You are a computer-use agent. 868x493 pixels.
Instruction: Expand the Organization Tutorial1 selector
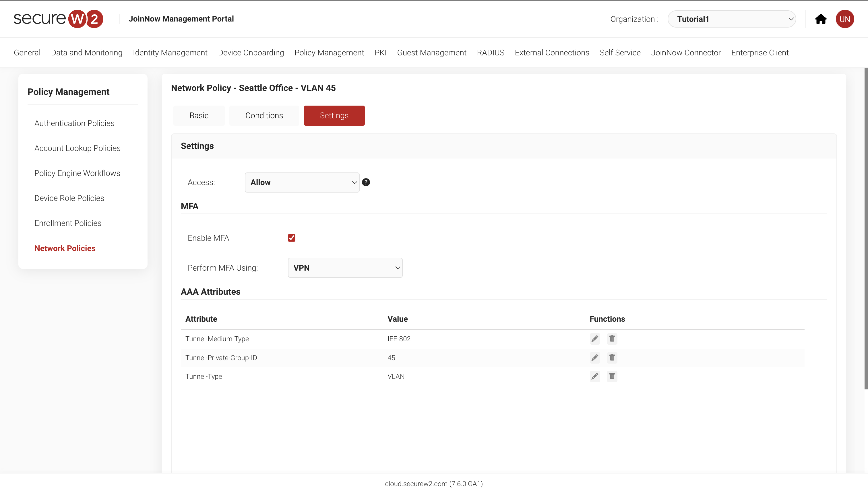point(732,19)
